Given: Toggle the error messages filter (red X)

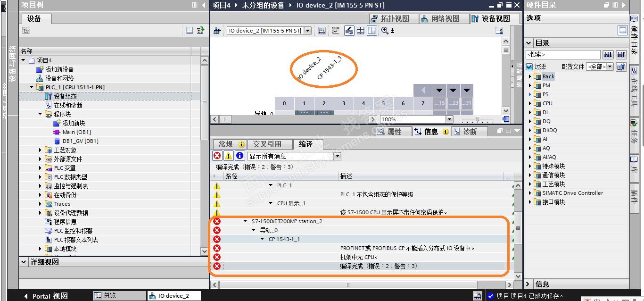Looking at the screenshot, I should [217, 156].
